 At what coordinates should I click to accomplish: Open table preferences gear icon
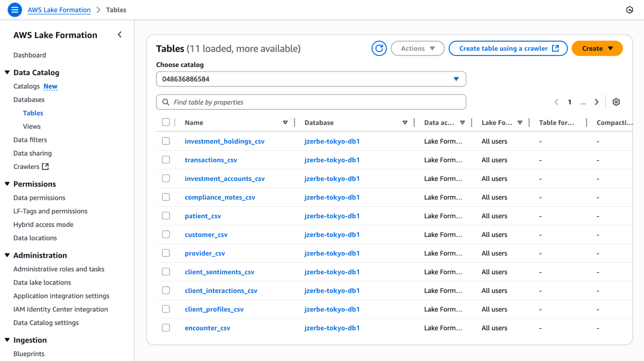[616, 102]
